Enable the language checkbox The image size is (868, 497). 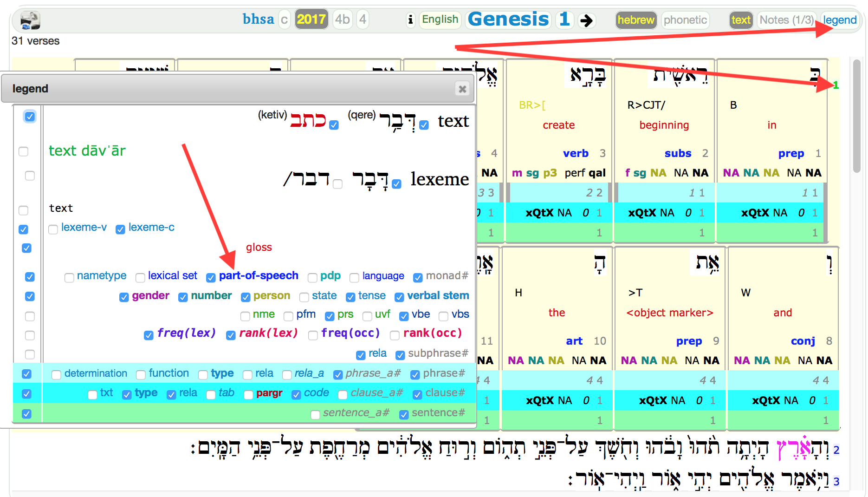tap(354, 278)
